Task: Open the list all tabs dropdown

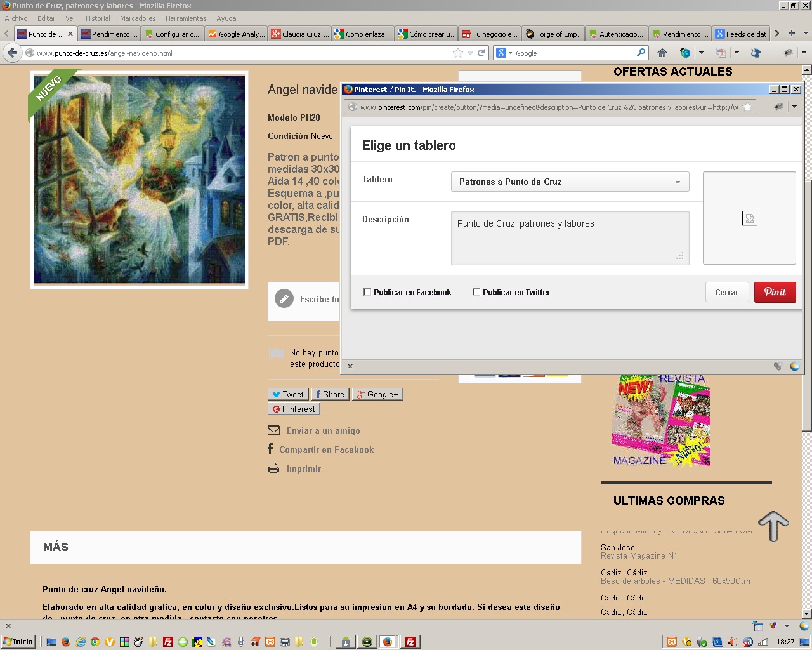Action: (806, 33)
